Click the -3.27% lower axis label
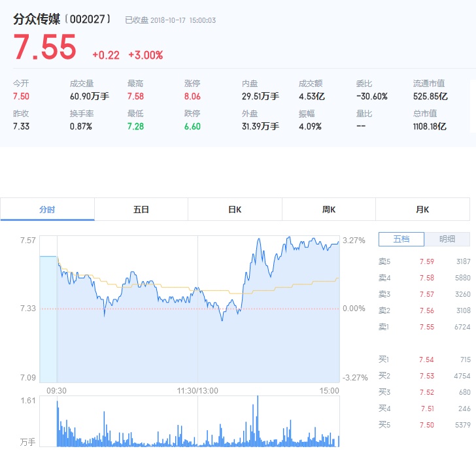 tap(355, 378)
